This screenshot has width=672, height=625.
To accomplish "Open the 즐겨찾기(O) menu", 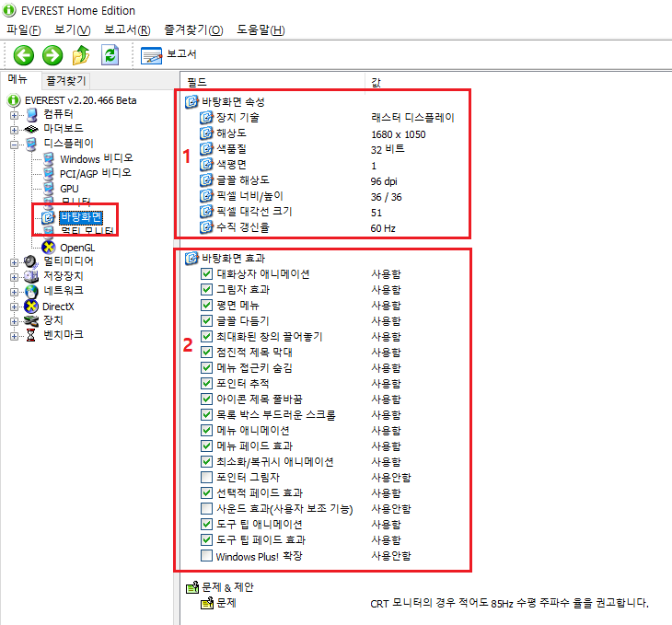I will pyautogui.click(x=193, y=30).
